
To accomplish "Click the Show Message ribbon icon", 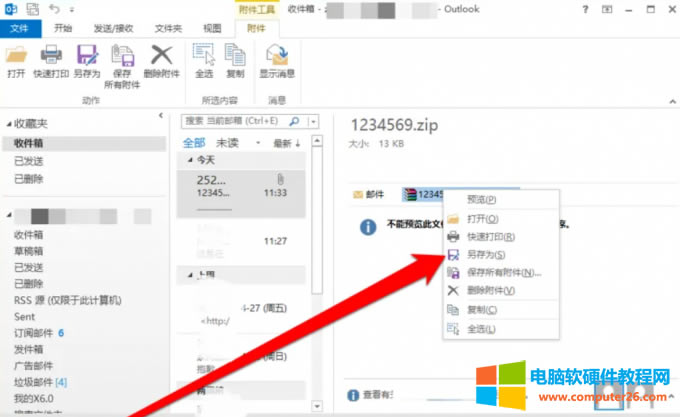I will [x=277, y=55].
